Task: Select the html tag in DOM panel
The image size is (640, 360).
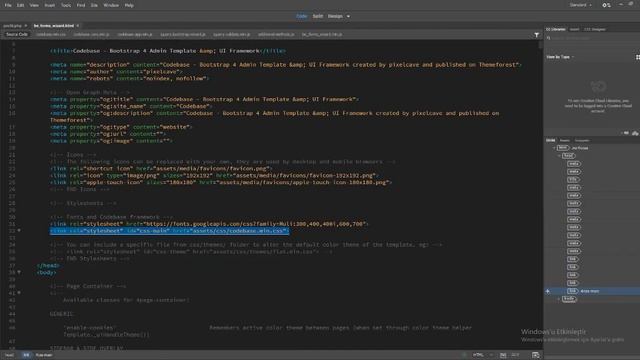Action: tap(562, 148)
